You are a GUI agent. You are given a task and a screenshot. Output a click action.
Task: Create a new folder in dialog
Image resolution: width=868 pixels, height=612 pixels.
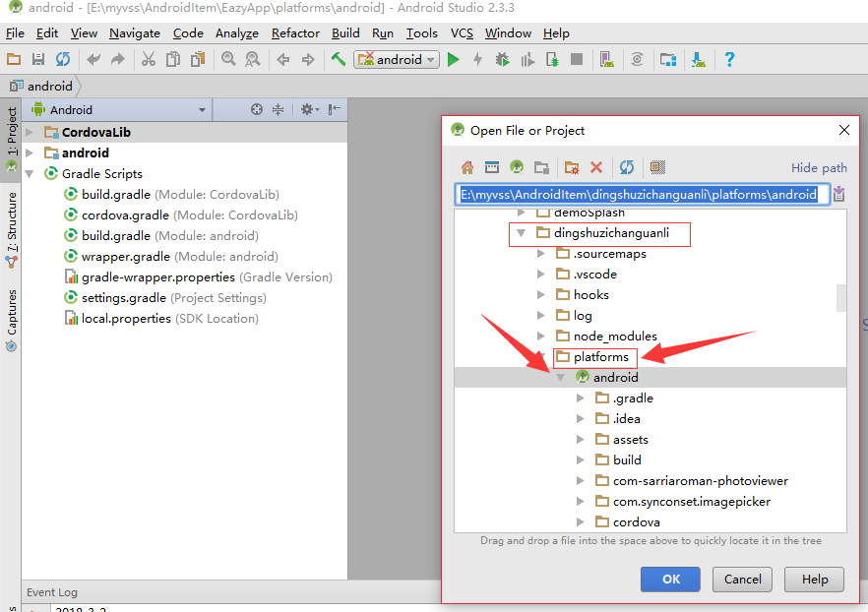point(572,167)
